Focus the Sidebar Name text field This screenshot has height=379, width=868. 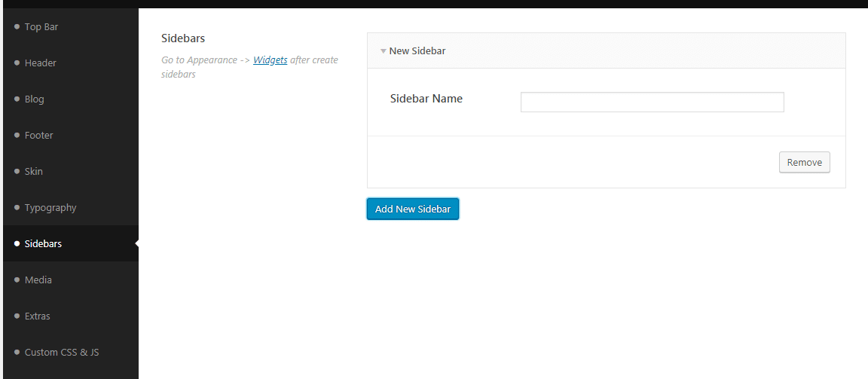(652, 102)
